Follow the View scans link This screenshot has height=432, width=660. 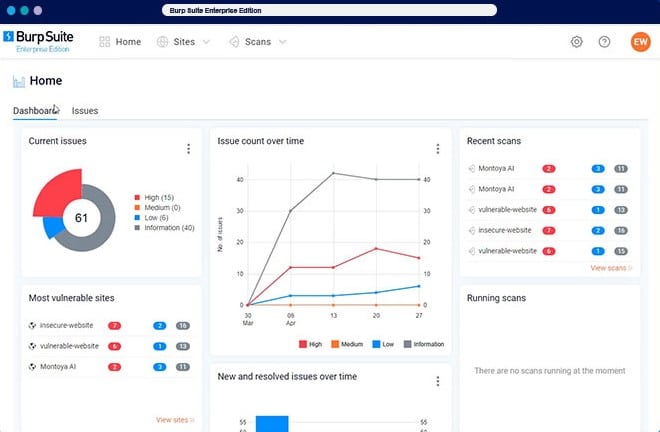pos(611,268)
